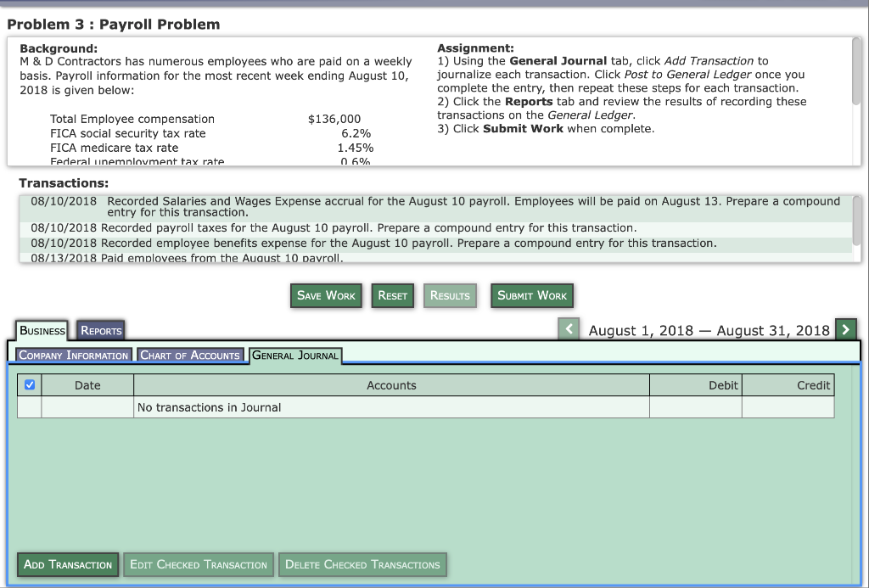The image size is (869, 588).
Task: Click the August date range label
Action: click(706, 330)
